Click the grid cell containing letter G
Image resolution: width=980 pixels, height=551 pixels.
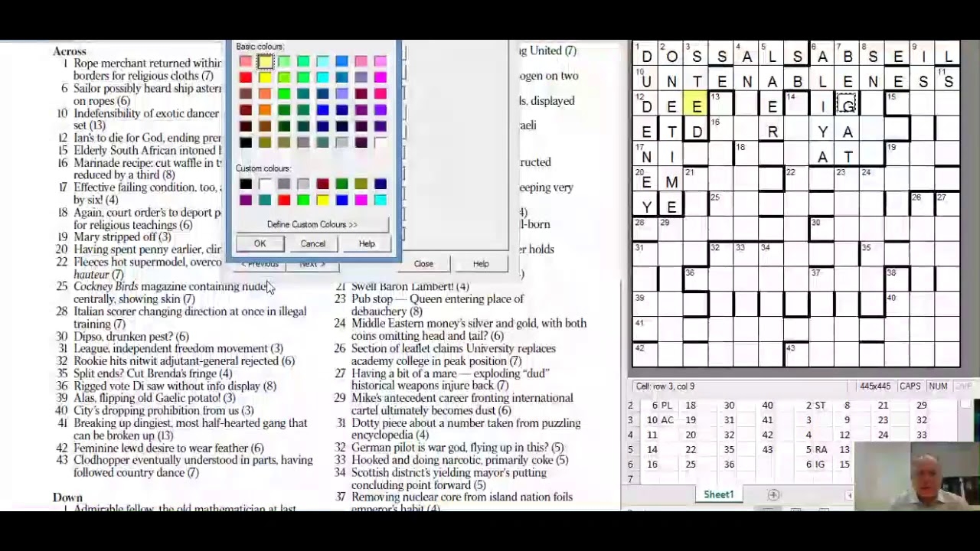[x=847, y=106]
